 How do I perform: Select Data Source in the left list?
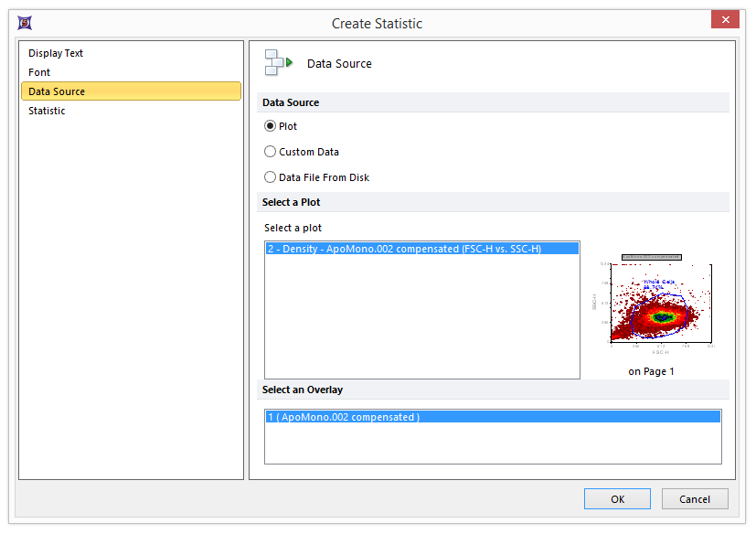[x=57, y=91]
